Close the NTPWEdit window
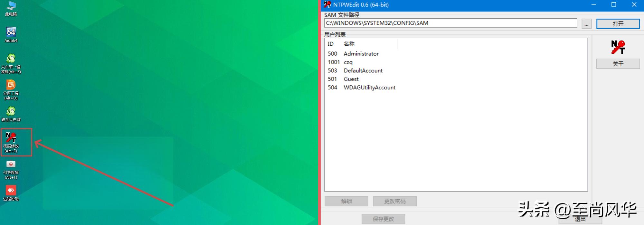Image resolution: width=644 pixels, height=225 pixels. [634, 5]
